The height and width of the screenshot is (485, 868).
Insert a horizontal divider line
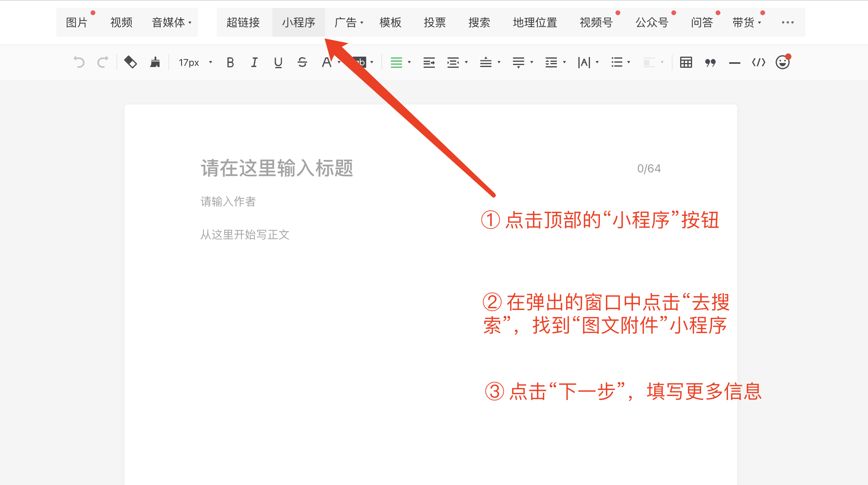734,63
